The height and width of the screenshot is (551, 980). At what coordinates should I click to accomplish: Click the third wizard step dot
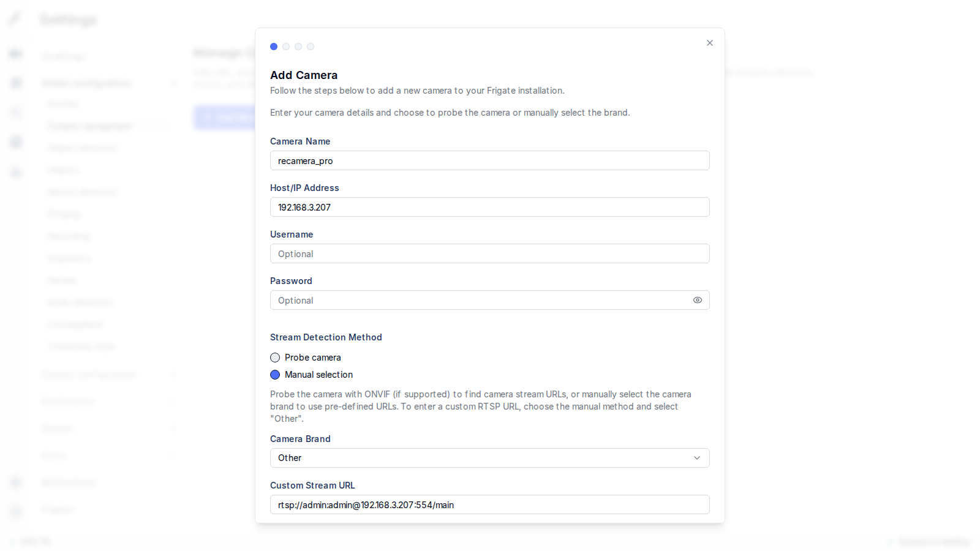tap(298, 47)
